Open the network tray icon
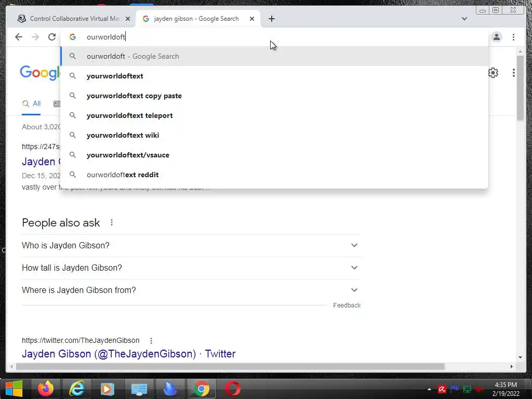The height and width of the screenshot is (399, 532). (x=467, y=389)
